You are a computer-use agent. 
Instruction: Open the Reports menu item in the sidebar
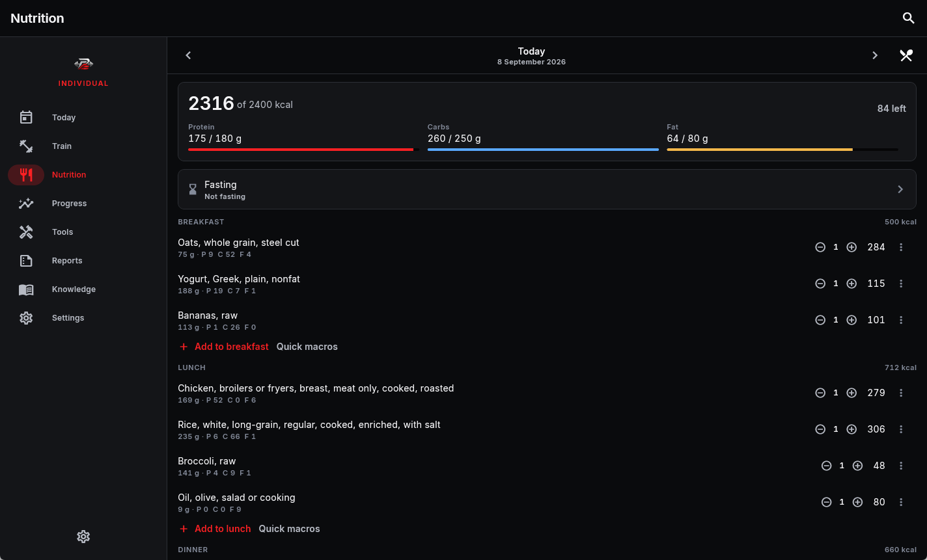pyautogui.click(x=83, y=261)
